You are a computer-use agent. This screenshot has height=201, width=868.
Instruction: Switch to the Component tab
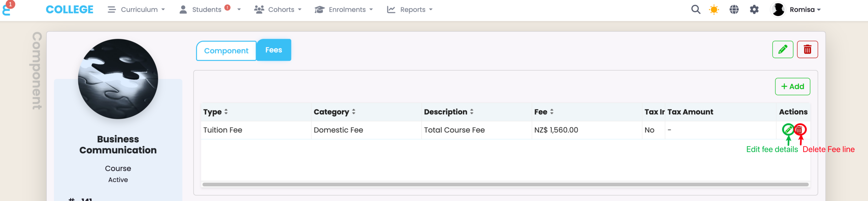coord(226,51)
